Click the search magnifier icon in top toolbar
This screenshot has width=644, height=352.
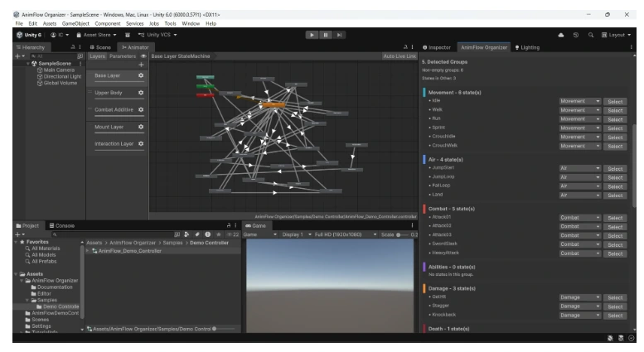pyautogui.click(x=591, y=35)
